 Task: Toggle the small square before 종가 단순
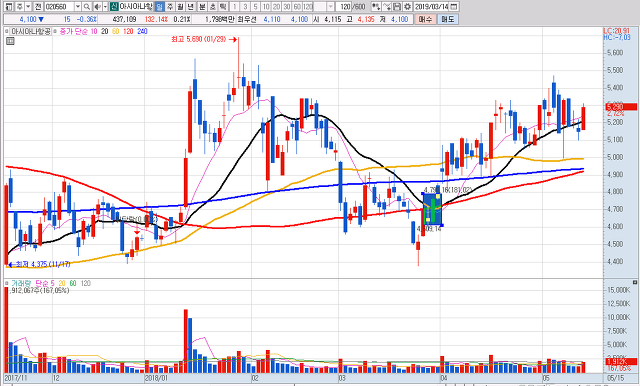click(x=55, y=31)
